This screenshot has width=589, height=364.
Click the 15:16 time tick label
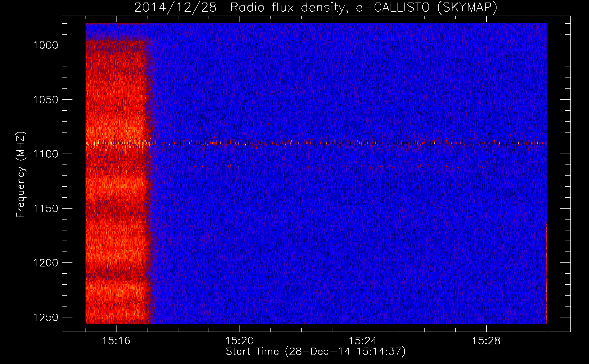click(x=116, y=341)
